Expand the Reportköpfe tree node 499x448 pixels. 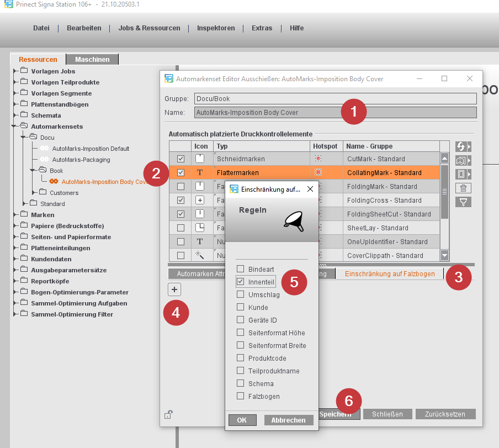click(x=15, y=281)
